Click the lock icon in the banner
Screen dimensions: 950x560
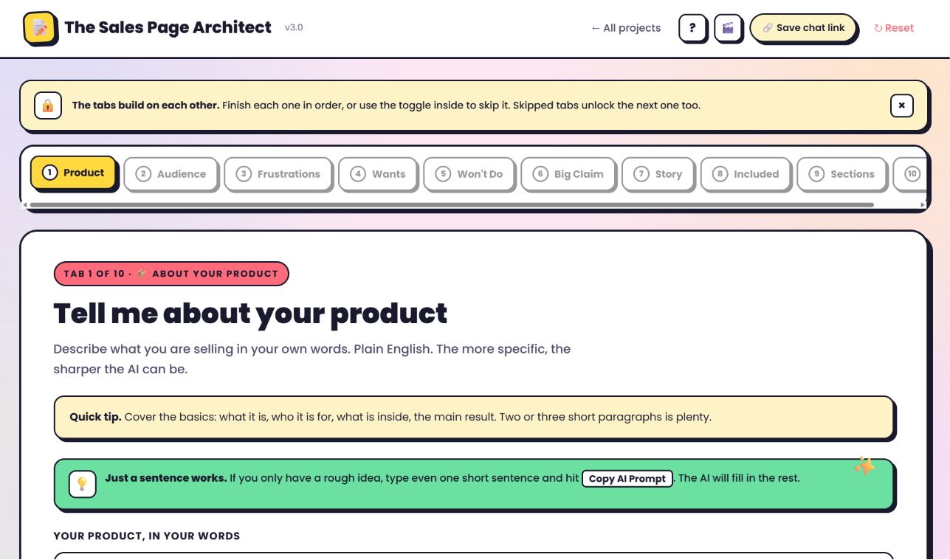(x=47, y=106)
